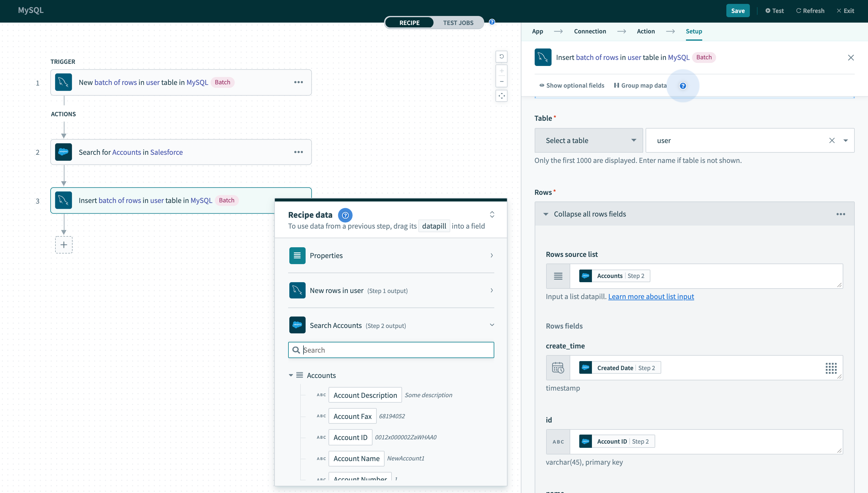This screenshot has width=868, height=493.
Task: Zoom in on the recipe canvas
Action: click(x=502, y=71)
